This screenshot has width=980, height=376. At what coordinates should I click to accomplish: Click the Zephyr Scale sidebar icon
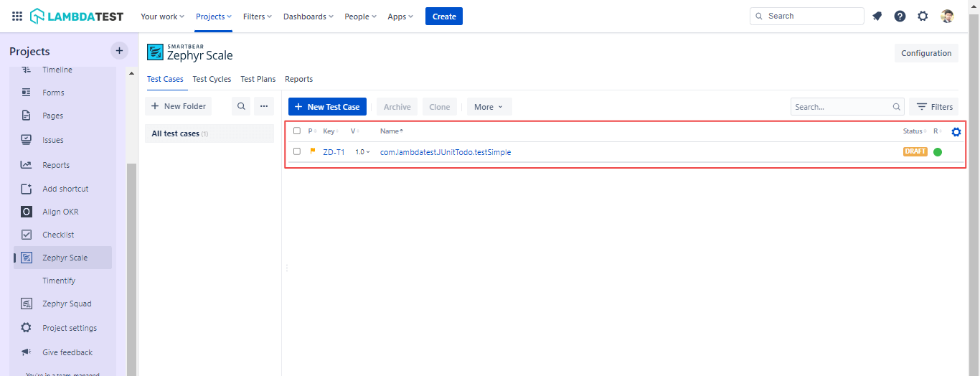pyautogui.click(x=26, y=258)
